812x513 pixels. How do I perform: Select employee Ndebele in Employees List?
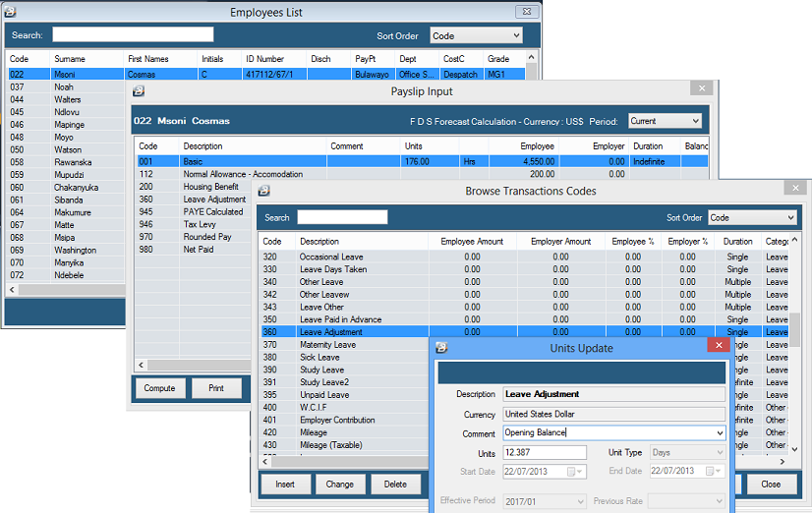pyautogui.click(x=66, y=275)
